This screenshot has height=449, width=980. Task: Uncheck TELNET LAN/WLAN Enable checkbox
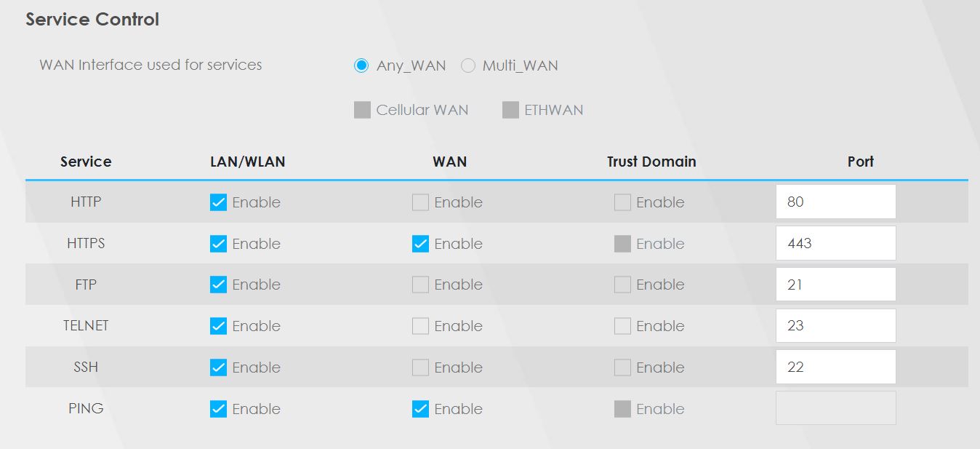[218, 326]
